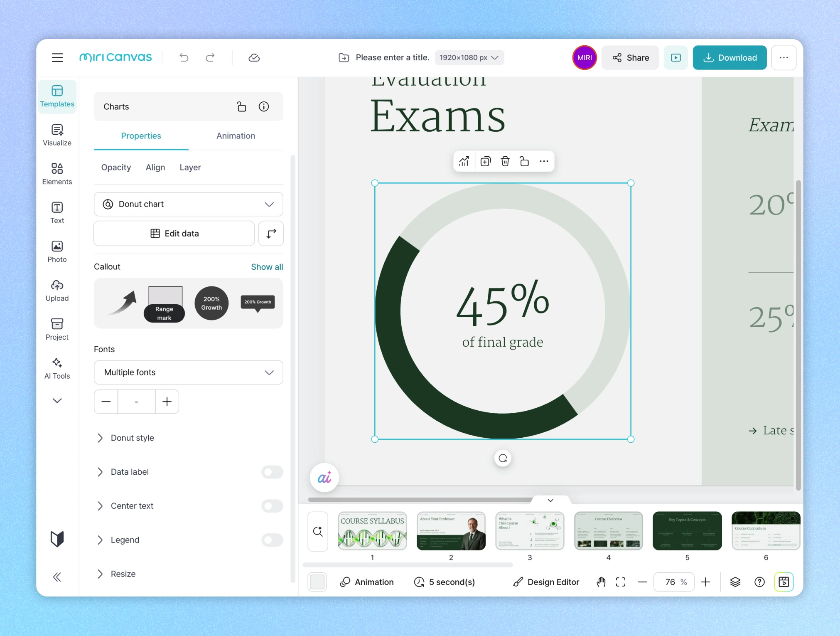
Task: Open the Upload sidebar panel
Action: coord(57,291)
